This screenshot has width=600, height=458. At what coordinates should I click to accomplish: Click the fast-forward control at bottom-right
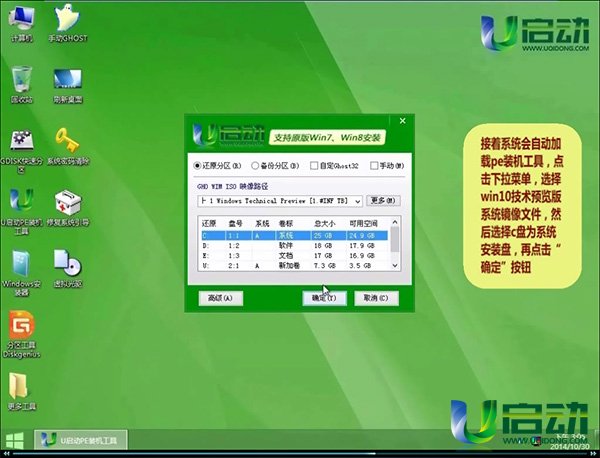593,454
